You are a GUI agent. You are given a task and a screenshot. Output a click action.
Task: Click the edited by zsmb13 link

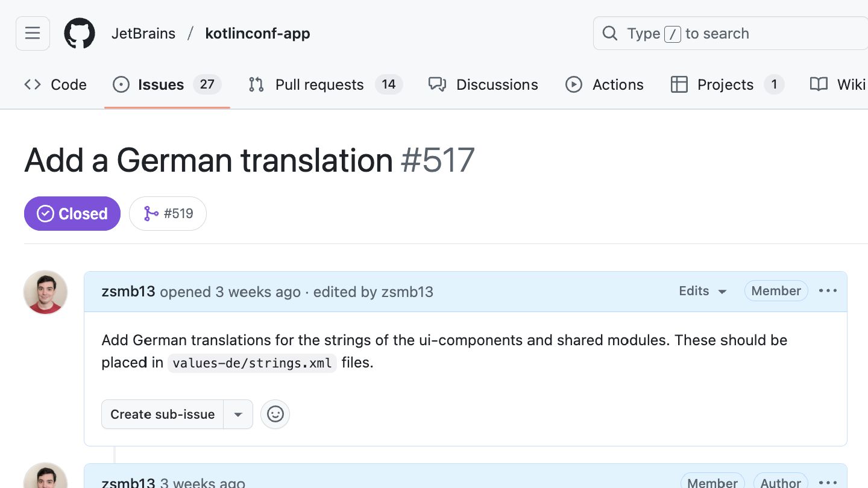click(x=373, y=292)
